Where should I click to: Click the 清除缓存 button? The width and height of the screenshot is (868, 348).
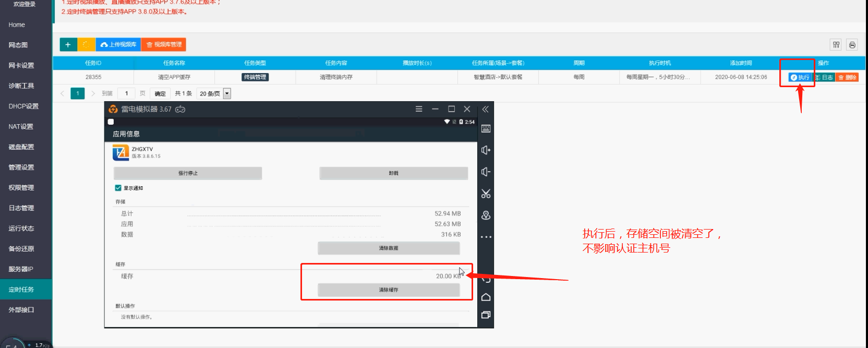point(389,290)
